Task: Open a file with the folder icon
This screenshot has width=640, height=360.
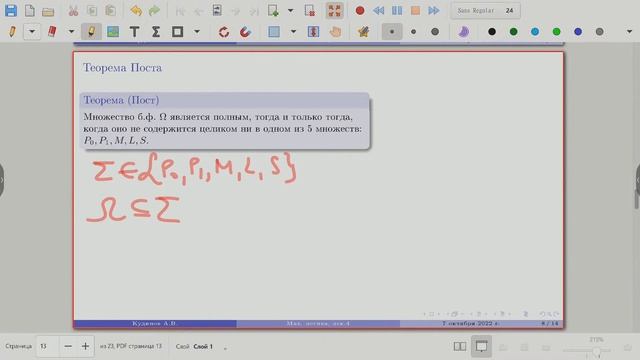Action: pyautogui.click(x=48, y=11)
